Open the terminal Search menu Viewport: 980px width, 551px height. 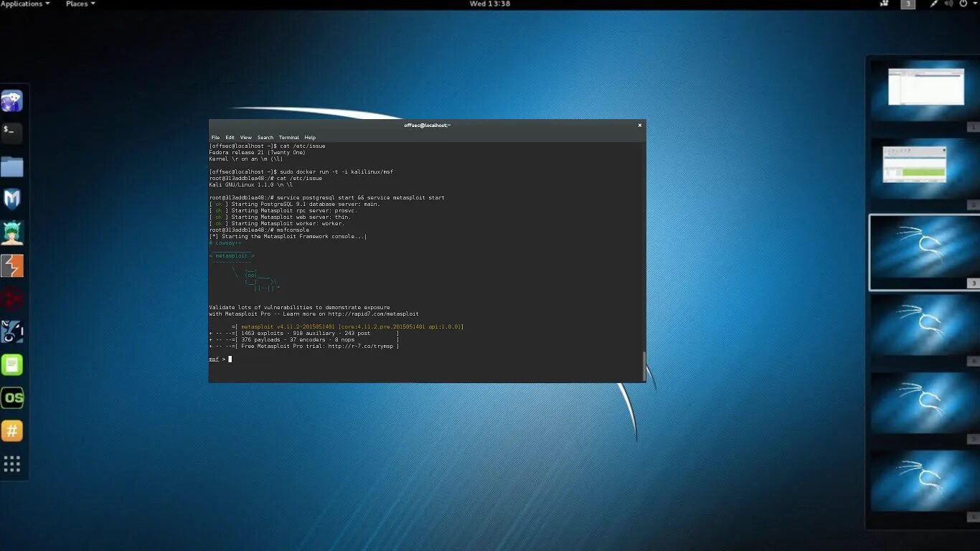point(265,137)
